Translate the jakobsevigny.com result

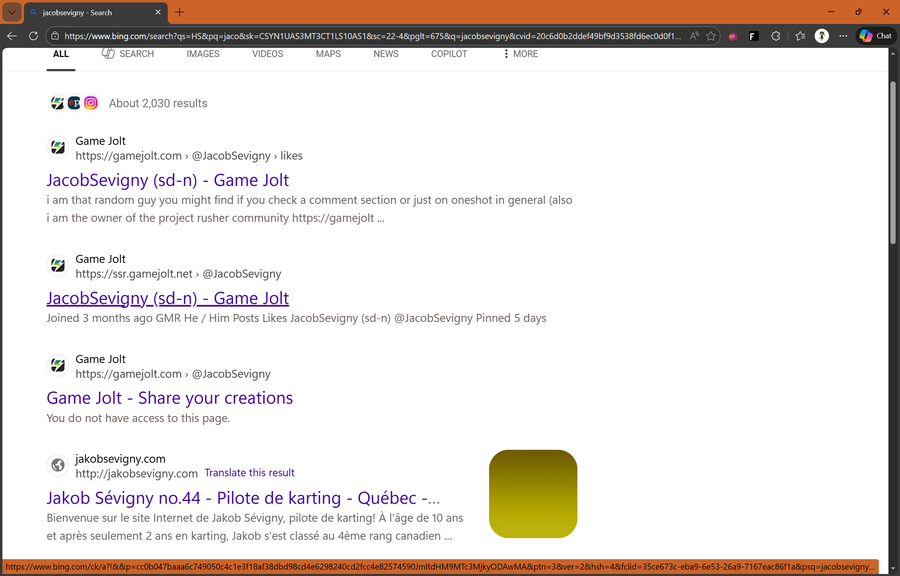250,473
